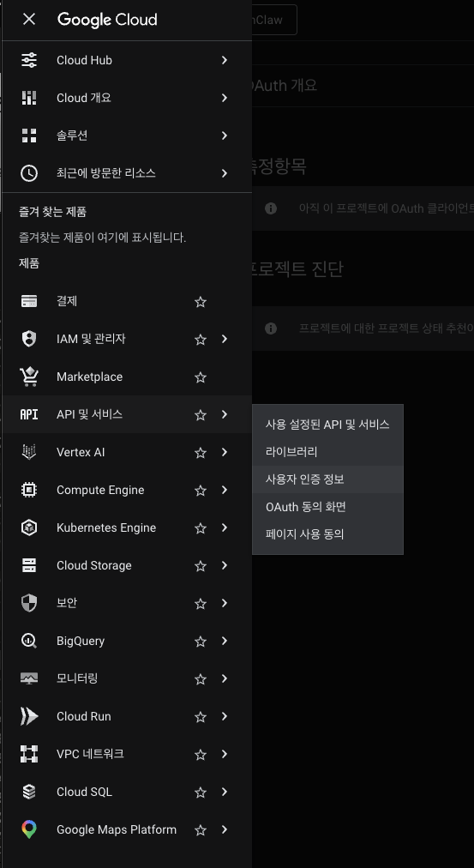Expand the Compute Engine submenu chevron
Screen dimensions: 474x868
point(224,490)
